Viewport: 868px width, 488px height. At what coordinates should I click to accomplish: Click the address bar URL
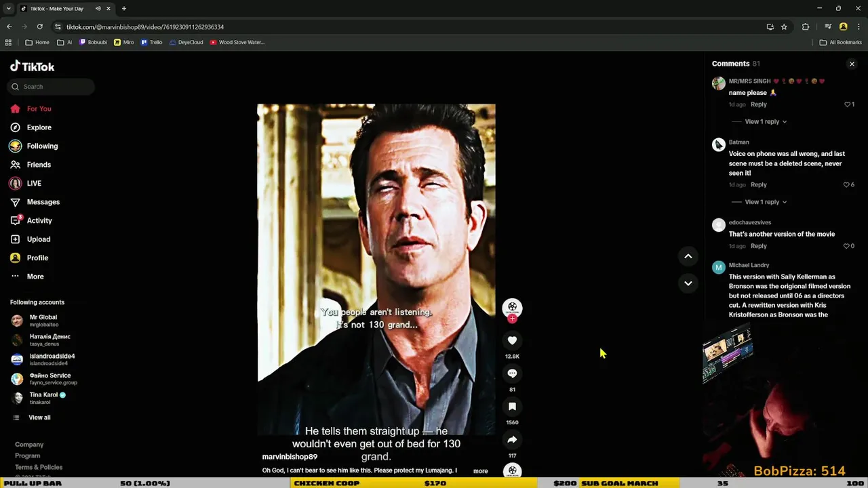(x=145, y=27)
